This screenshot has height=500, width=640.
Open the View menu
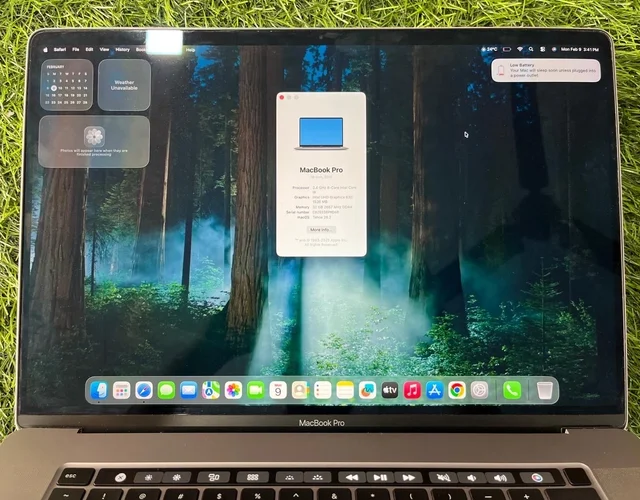(x=104, y=49)
